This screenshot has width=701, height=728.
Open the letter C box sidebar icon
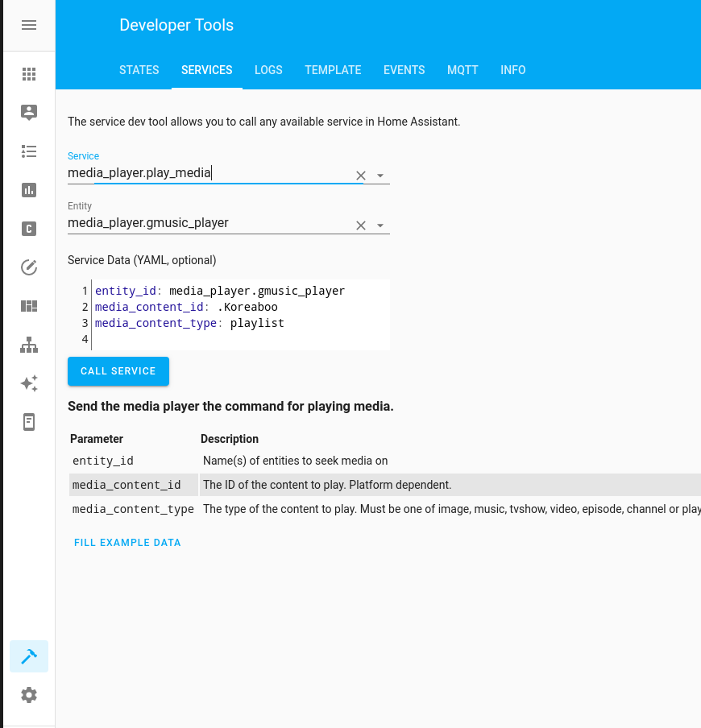[29, 229]
